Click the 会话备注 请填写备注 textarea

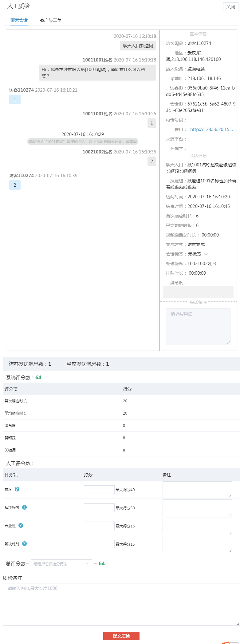(198, 326)
